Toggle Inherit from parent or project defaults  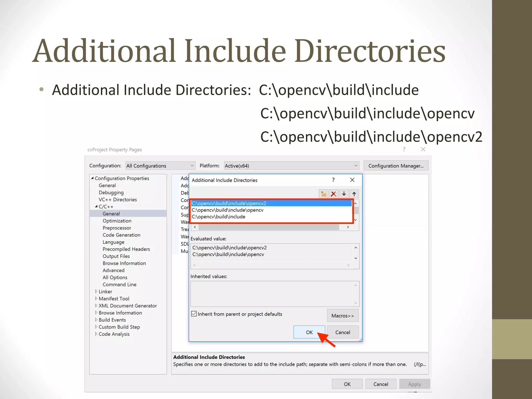[194, 314]
